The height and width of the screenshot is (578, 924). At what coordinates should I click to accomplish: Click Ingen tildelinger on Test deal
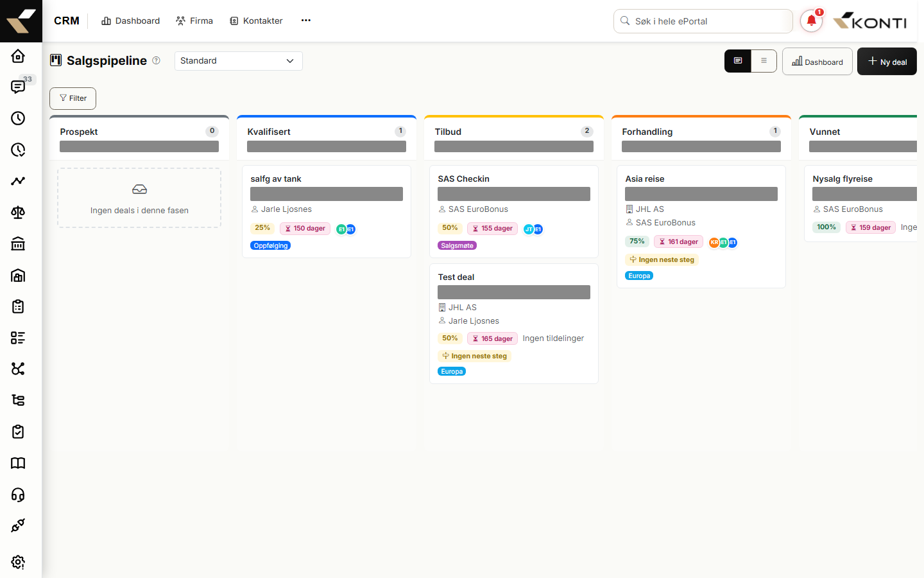[x=553, y=338]
